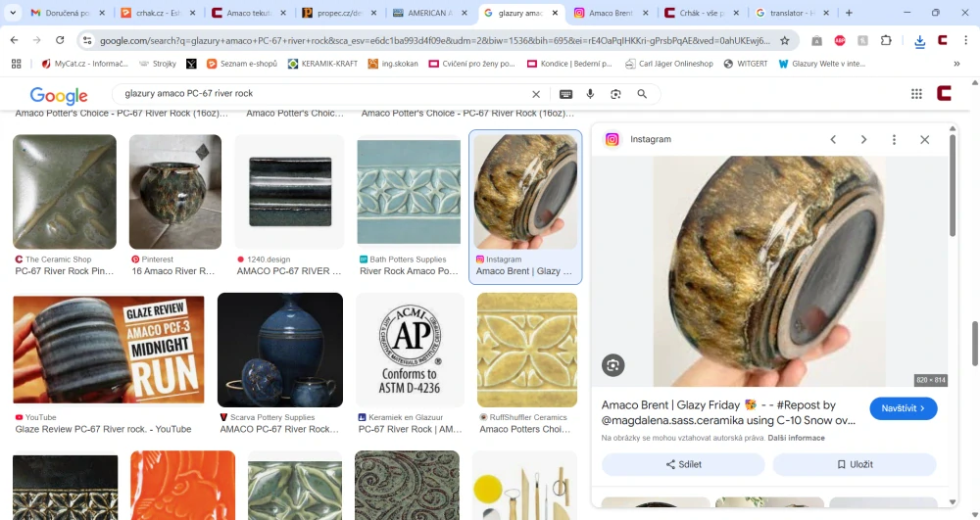
Task: Open the YouTube Glaze Review thumbnail
Action: point(109,350)
